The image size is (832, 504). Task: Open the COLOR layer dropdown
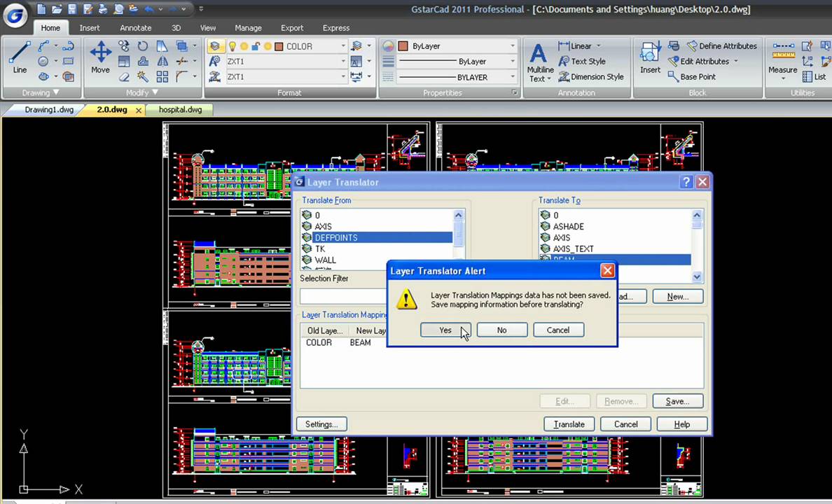click(x=342, y=47)
